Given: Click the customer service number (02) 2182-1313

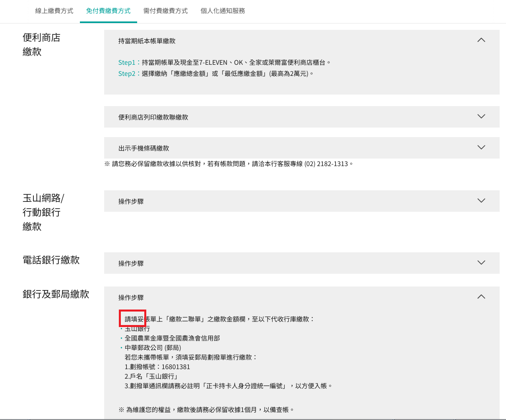Looking at the screenshot, I should (326, 164).
